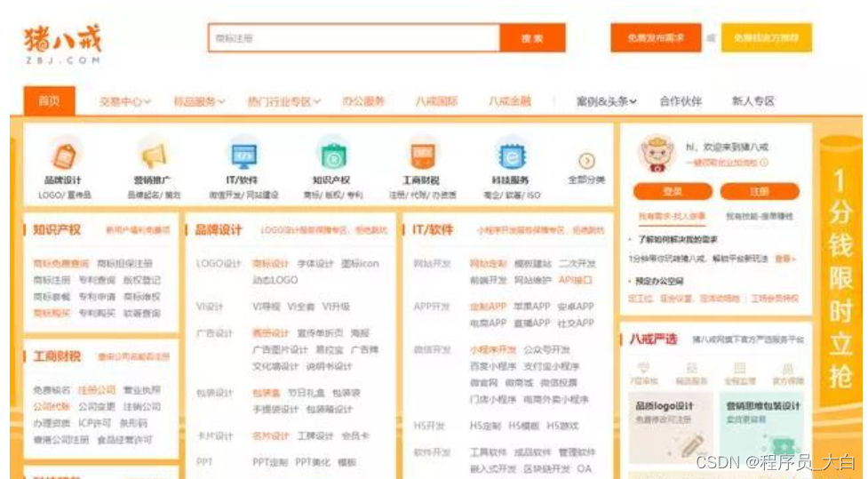Click the orange 搜索 button

tap(532, 38)
